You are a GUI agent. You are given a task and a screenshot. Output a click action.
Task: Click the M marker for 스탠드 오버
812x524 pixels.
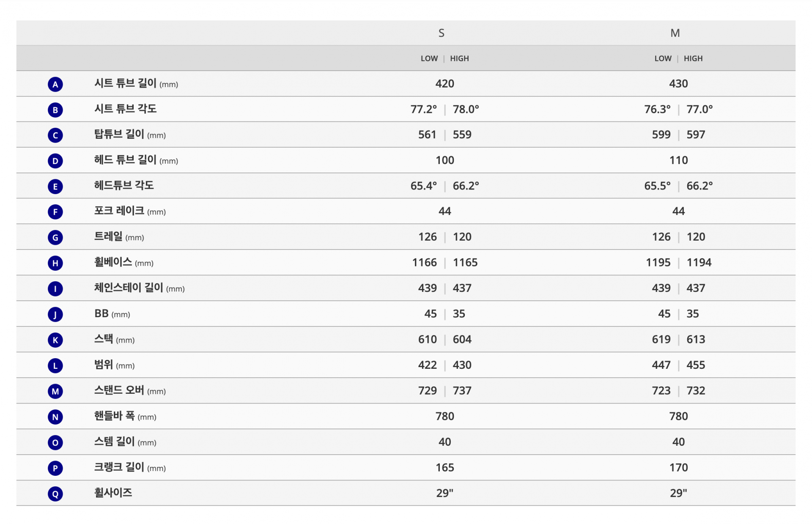[55, 391]
